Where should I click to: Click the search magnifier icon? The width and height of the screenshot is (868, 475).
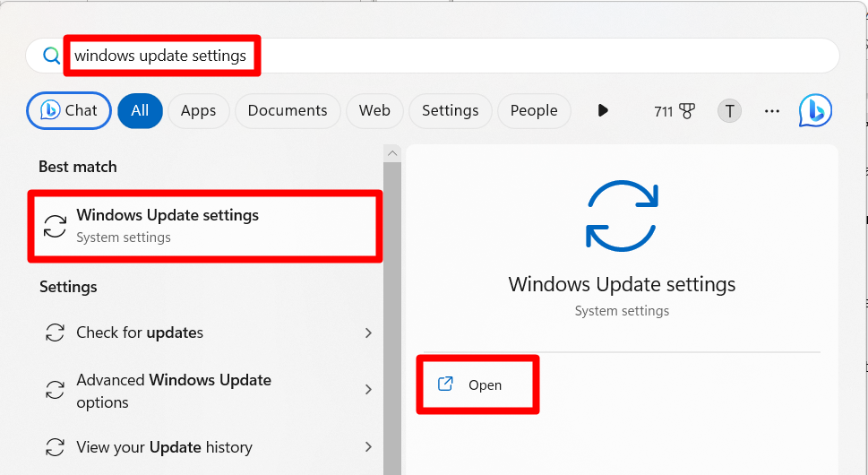click(51, 56)
